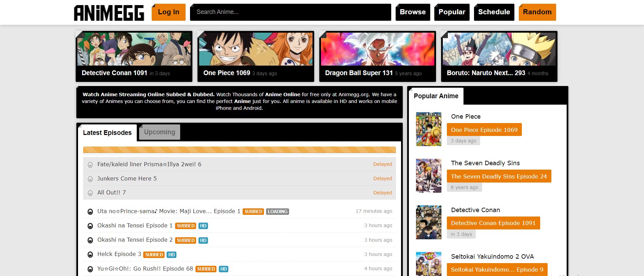Open the Browse menu
The image size is (644, 276).
point(413,12)
